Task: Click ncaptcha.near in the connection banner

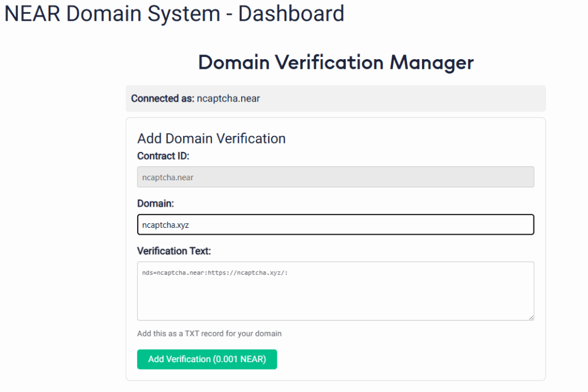Action: point(228,98)
